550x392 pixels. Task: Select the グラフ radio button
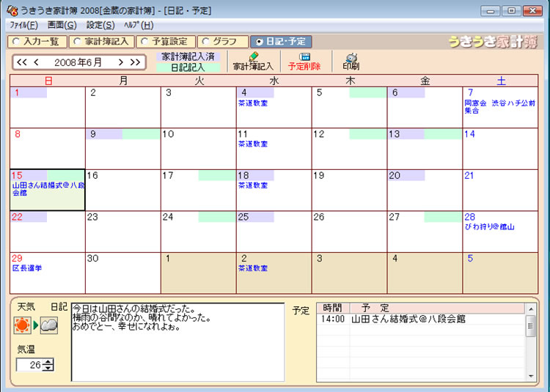click(205, 41)
